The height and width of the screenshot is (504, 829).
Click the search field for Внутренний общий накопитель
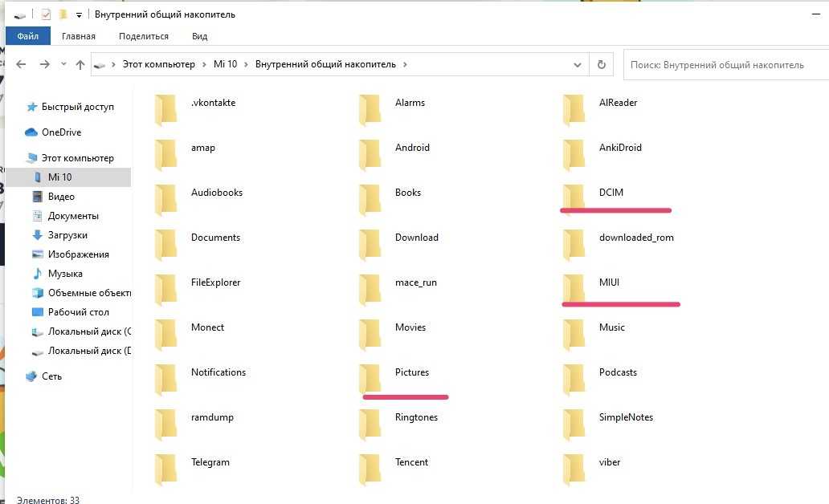723,65
